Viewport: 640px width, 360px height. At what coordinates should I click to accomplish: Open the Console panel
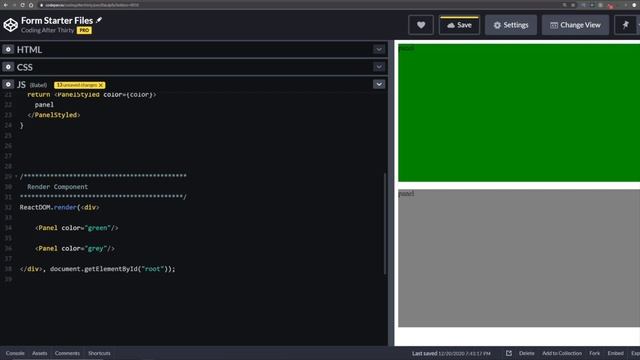15,353
